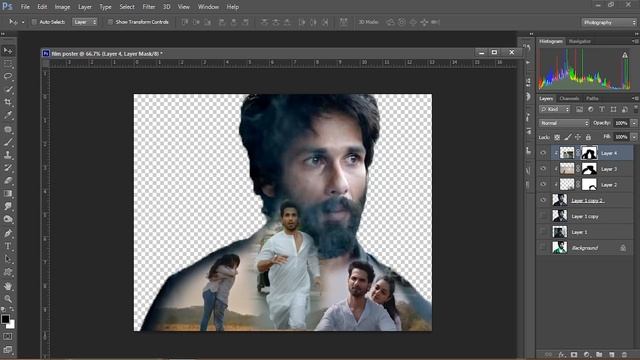640x360 pixels.
Task: Select the Hand tool
Action: 8,286
